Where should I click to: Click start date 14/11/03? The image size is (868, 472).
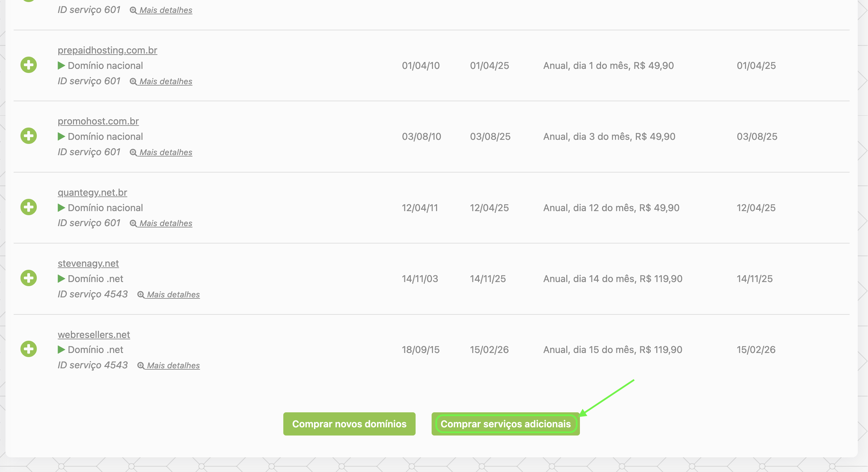[x=420, y=279]
